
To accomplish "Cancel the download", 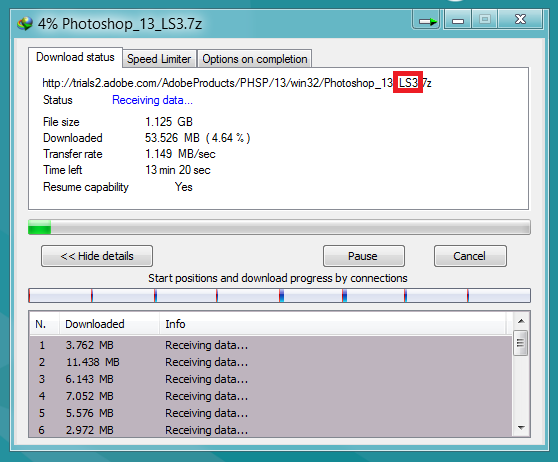I will (470, 256).
